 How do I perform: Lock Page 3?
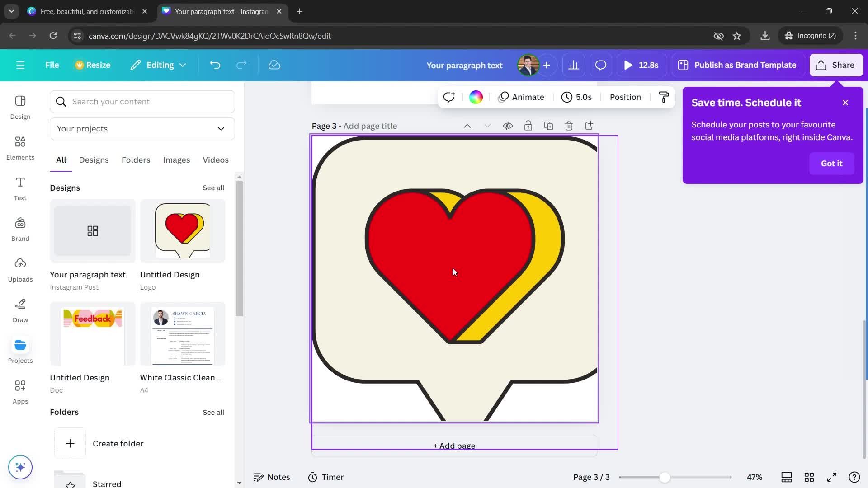[528, 126]
